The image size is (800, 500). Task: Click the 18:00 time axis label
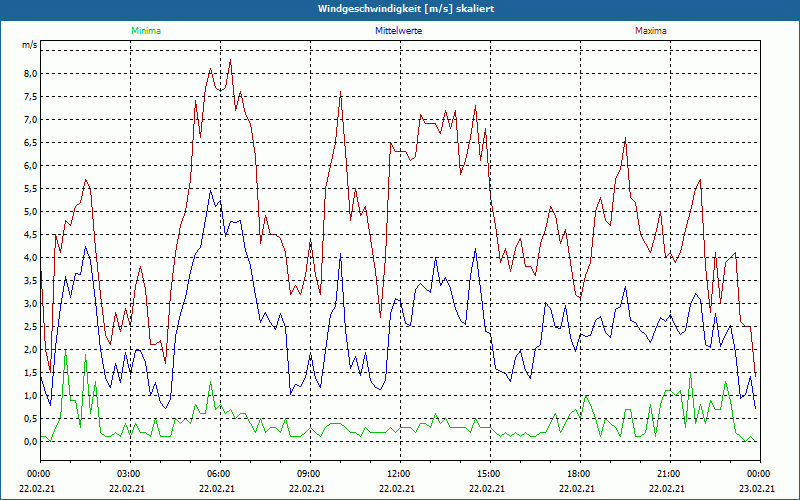tap(580, 474)
